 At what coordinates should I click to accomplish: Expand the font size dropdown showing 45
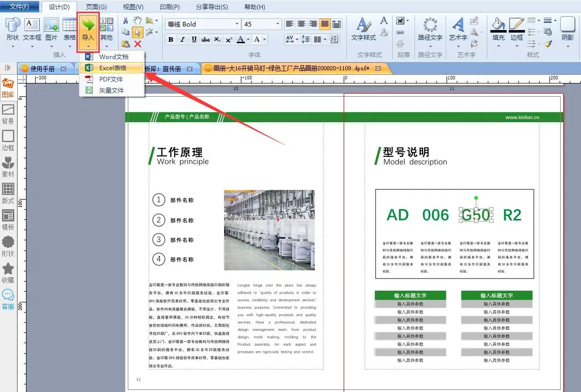278,24
